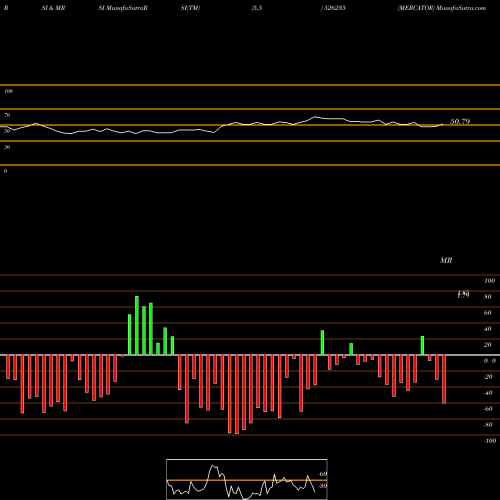Click the -100 label on MR axis
The image size is (500, 500).
490,441
